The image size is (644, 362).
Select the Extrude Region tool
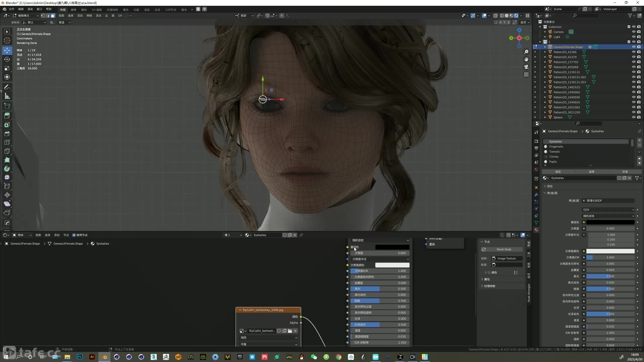(x=7, y=116)
